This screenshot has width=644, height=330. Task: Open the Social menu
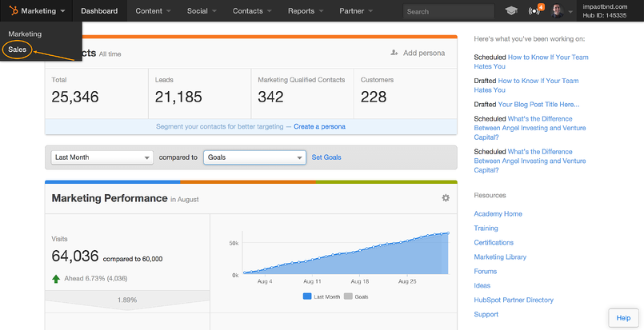(x=202, y=11)
